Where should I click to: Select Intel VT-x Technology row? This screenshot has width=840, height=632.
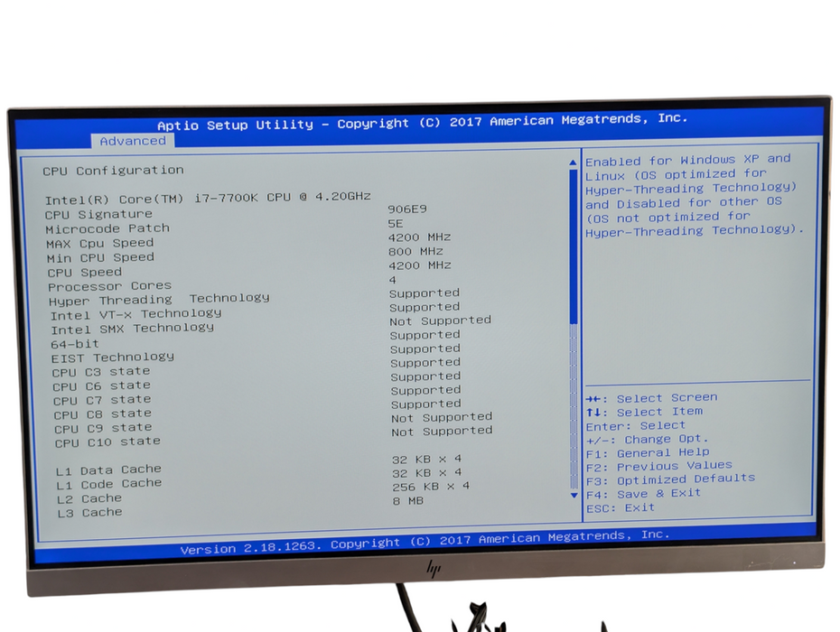[x=255, y=311]
